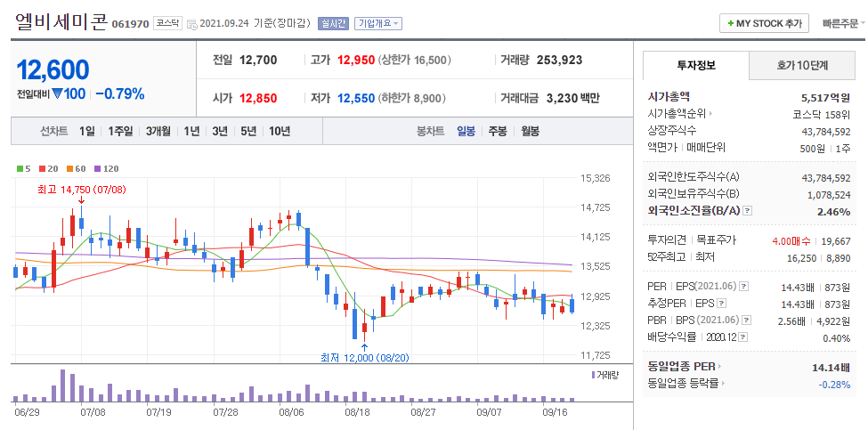Click the calendar icon before 2021.09.24
The image size is (868, 430).
[x=191, y=24]
